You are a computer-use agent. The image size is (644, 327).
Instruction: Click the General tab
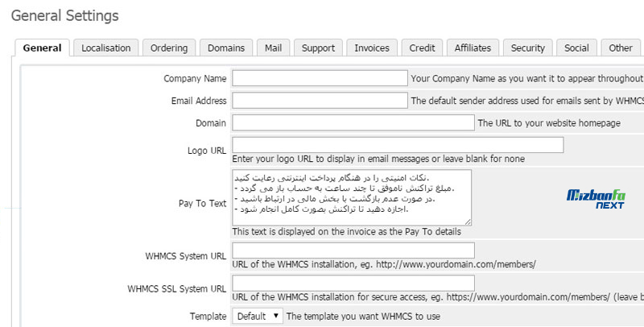click(x=42, y=48)
